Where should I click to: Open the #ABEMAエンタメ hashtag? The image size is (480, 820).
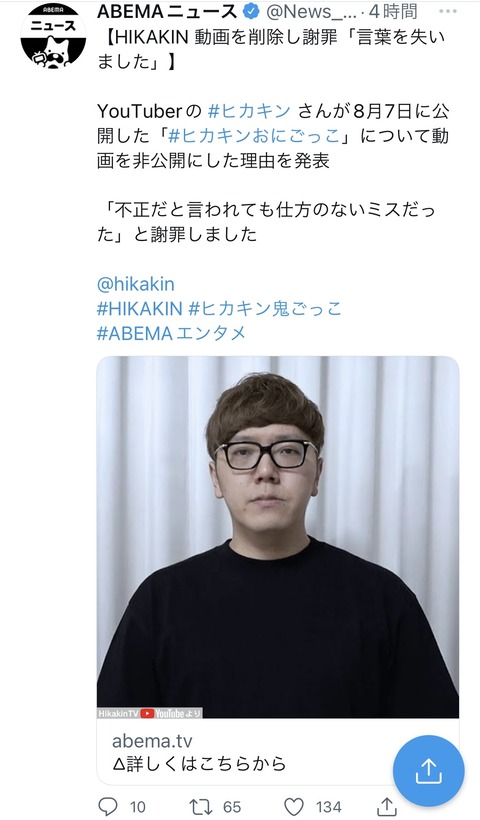[171, 333]
